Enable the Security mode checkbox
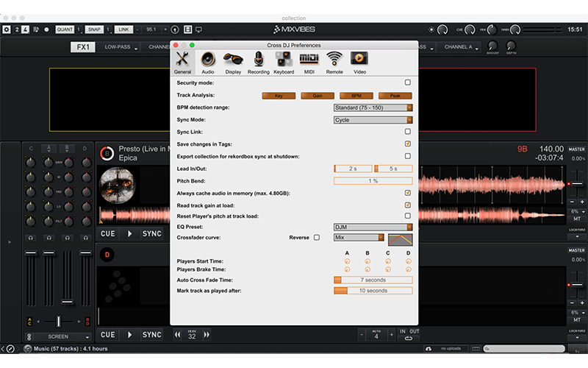 (408, 83)
